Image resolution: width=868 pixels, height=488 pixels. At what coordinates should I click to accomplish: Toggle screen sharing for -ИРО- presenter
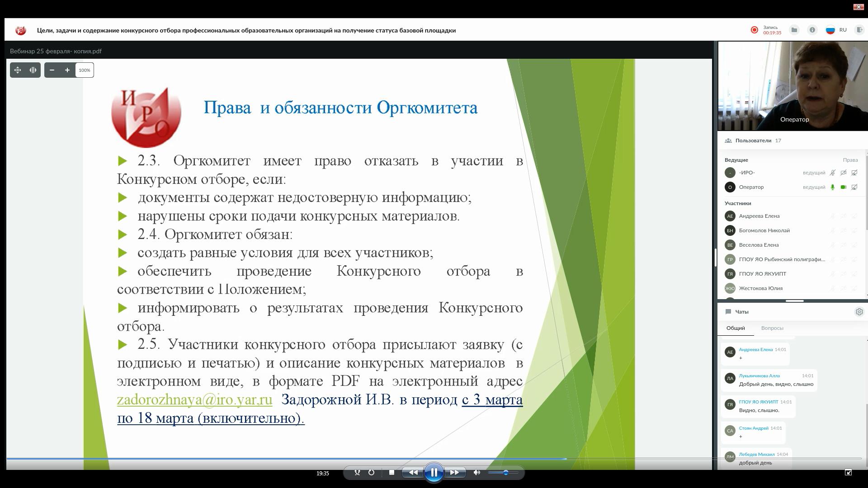tap(854, 173)
